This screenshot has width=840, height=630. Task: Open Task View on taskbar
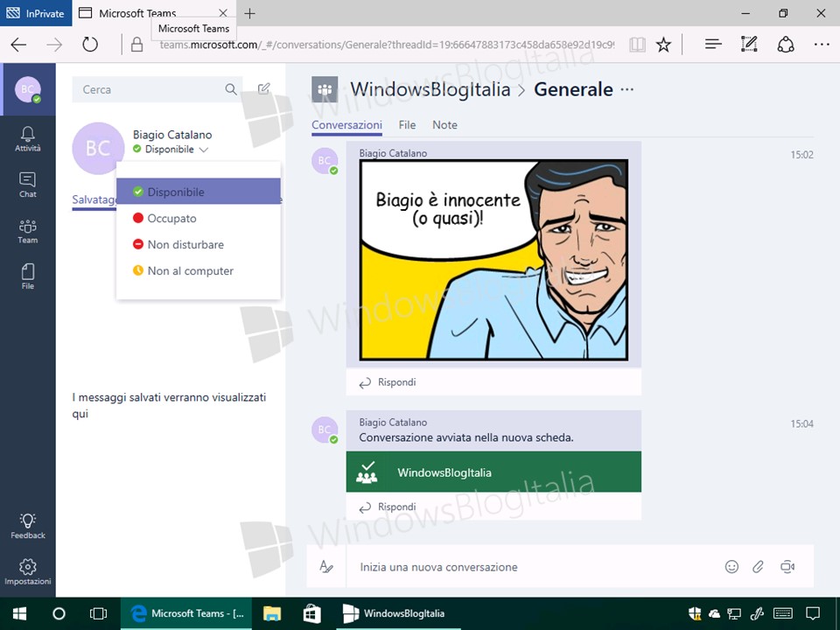tap(98, 613)
